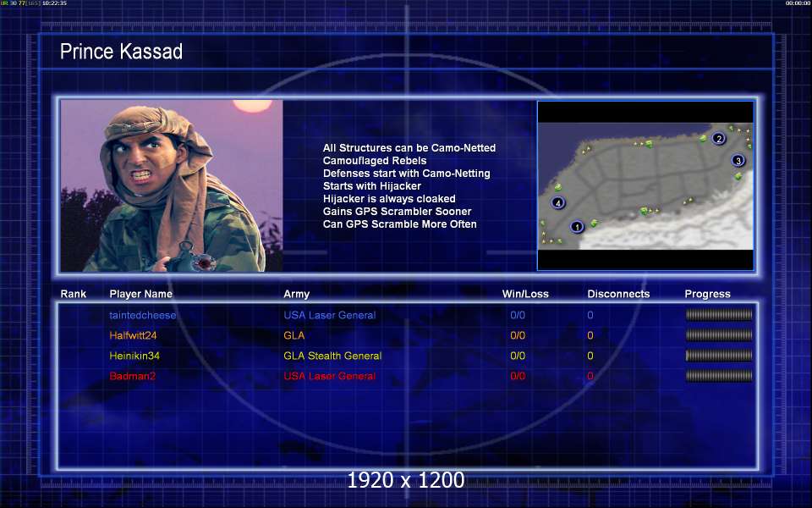Click Badman2's 'USA Laser General' army
This screenshot has width=812, height=508.
click(x=329, y=376)
